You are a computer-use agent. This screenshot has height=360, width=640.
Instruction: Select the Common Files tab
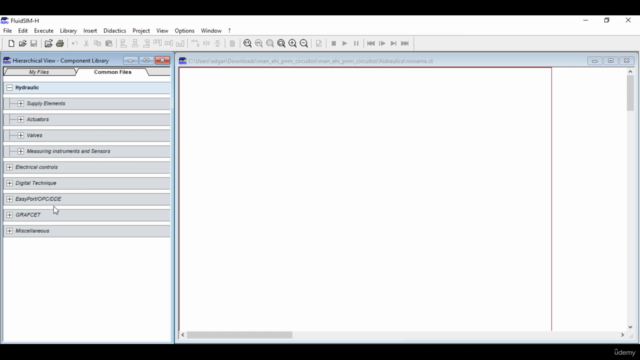coord(113,72)
